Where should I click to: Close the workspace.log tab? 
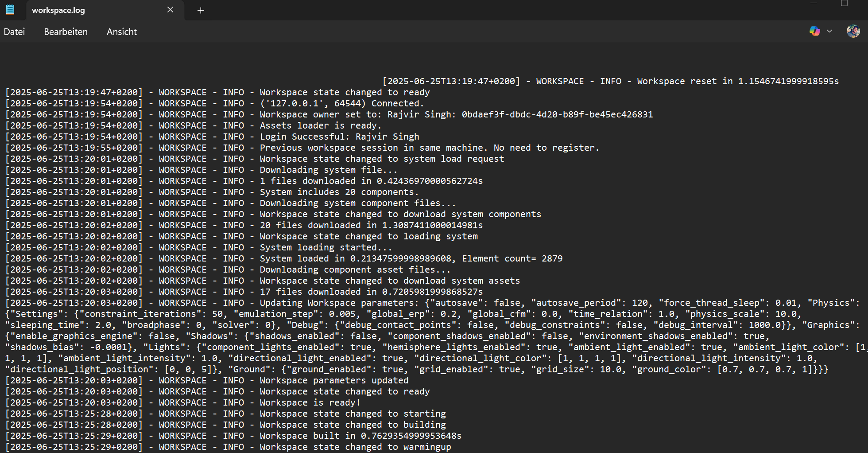[x=170, y=10]
